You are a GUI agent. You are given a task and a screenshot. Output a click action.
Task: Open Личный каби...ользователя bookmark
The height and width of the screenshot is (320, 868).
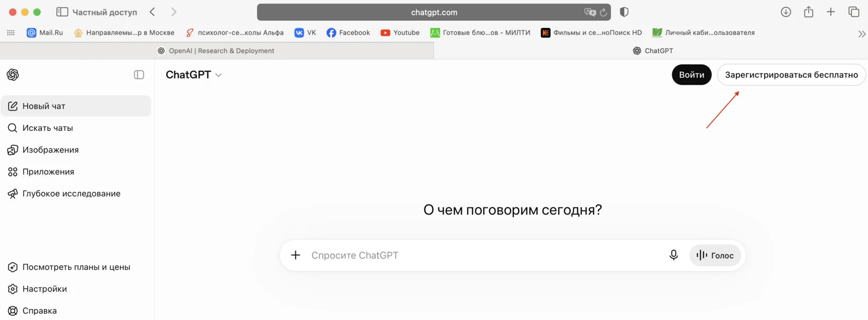click(704, 33)
